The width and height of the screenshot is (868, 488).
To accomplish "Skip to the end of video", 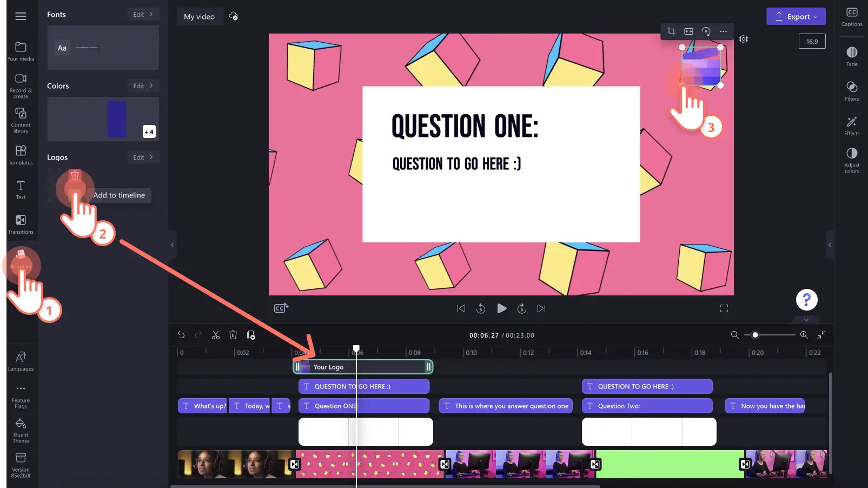I will point(541,308).
